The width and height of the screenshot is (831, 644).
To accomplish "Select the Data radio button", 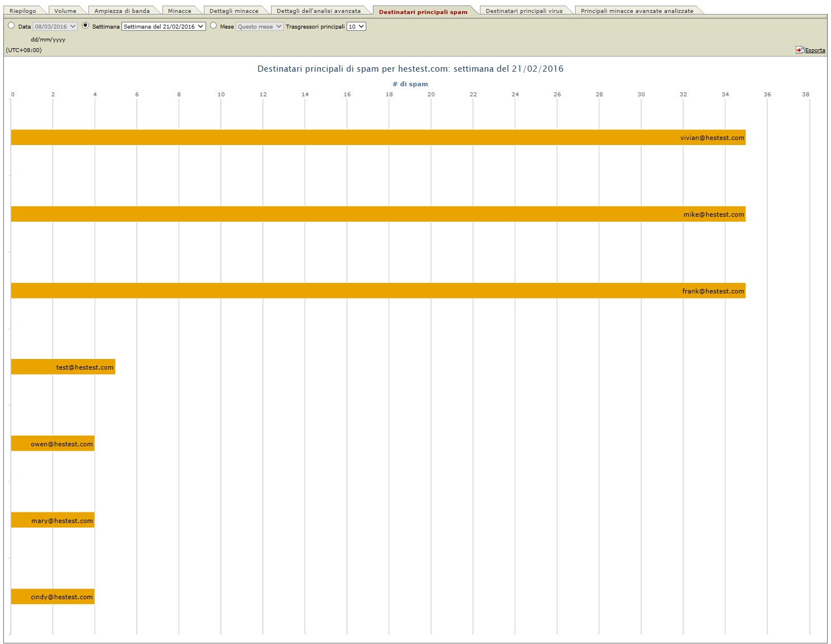I will click(x=11, y=26).
